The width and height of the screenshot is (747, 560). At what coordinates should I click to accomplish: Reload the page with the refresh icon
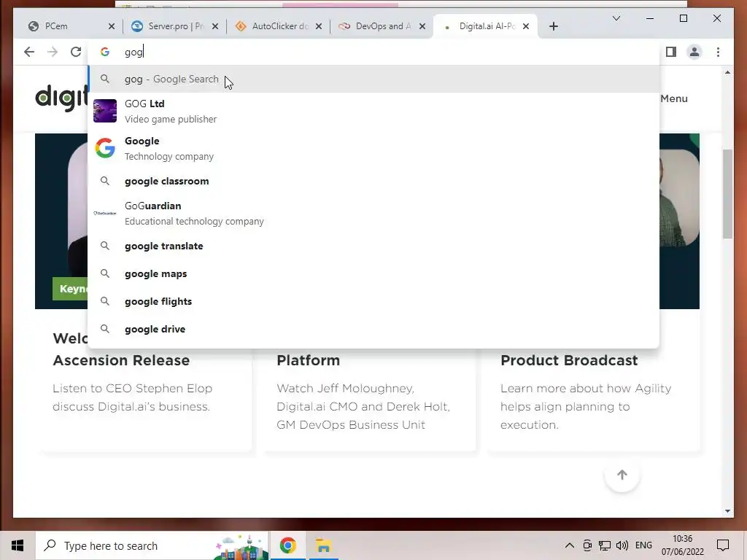[x=76, y=52]
